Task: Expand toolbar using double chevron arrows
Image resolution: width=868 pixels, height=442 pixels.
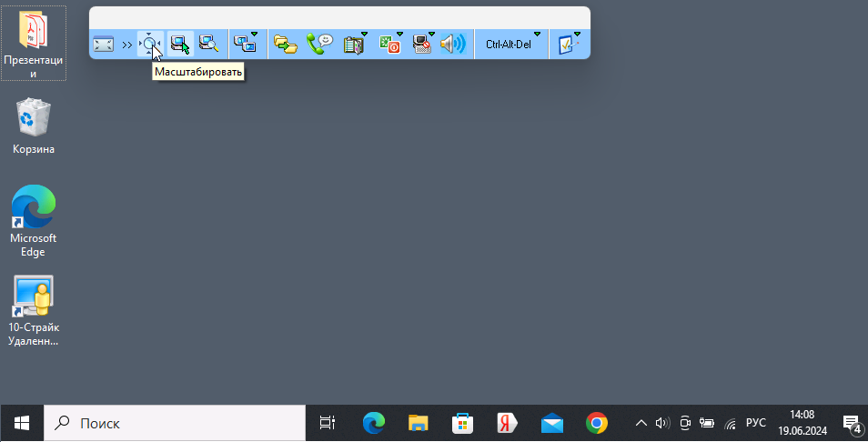Action: coord(127,45)
